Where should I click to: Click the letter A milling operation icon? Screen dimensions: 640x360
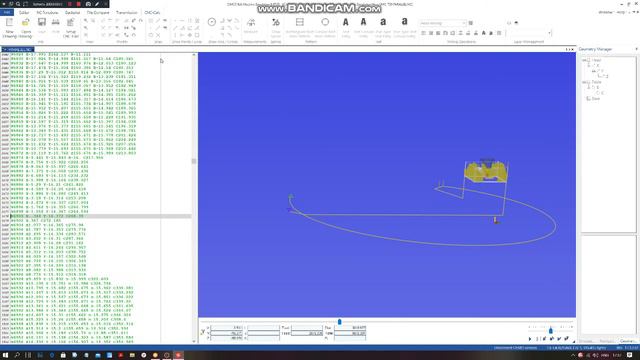point(484,33)
